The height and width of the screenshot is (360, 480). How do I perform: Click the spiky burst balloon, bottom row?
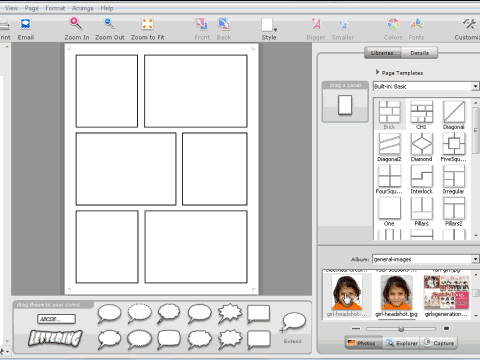coord(230,339)
